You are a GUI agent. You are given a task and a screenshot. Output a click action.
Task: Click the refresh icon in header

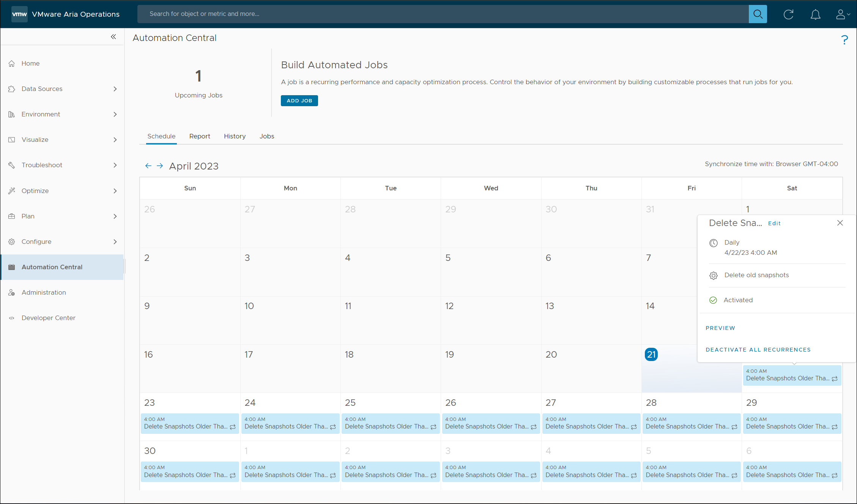(x=788, y=14)
